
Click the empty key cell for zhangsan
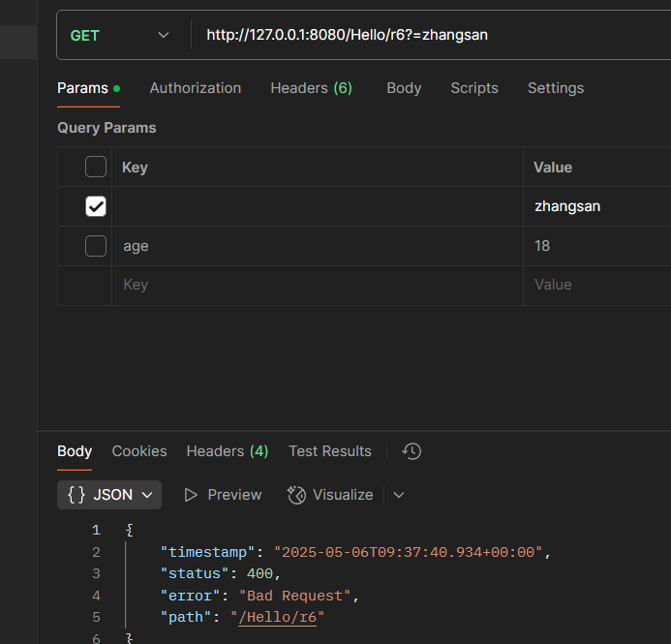[x=317, y=206]
